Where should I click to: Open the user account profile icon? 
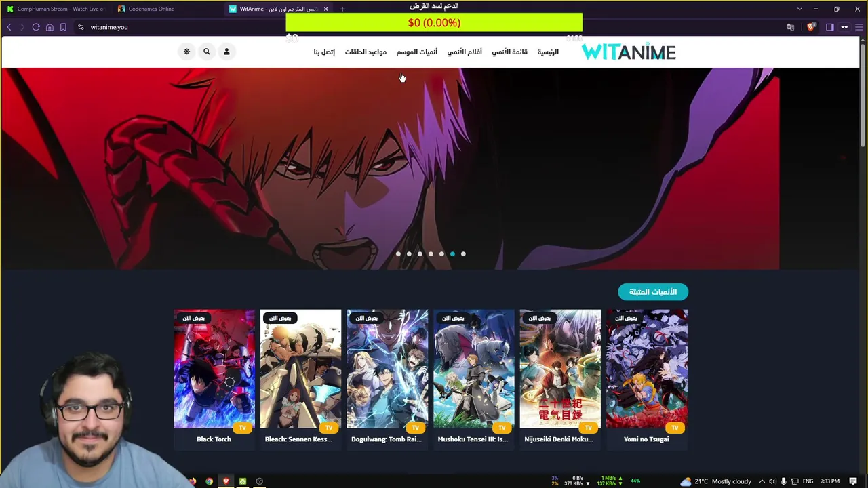tap(226, 52)
